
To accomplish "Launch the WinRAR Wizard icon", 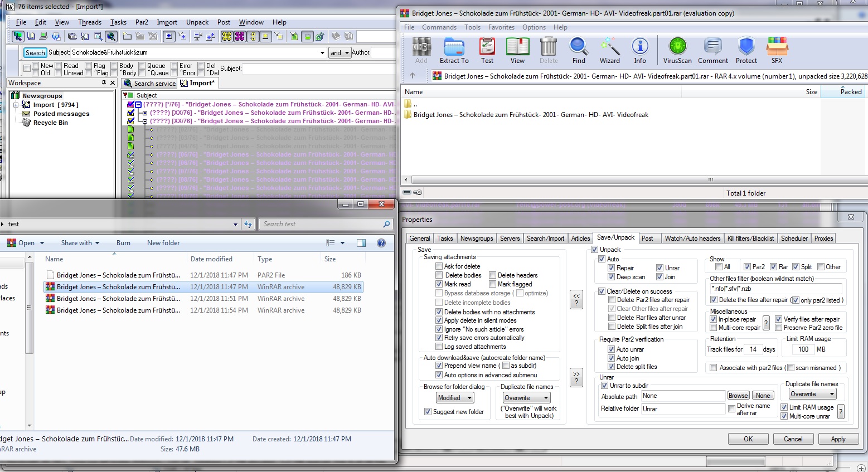I will pyautogui.click(x=609, y=50).
